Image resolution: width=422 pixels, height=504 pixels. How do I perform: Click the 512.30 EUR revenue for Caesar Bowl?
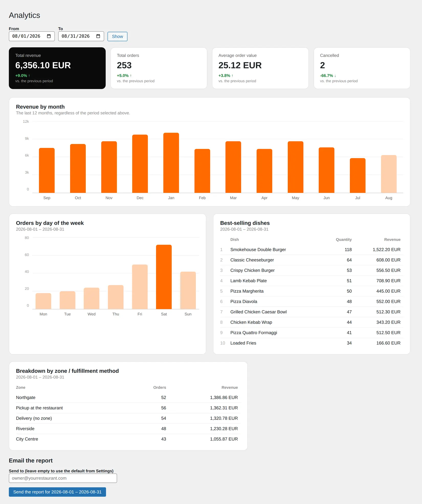(388, 312)
